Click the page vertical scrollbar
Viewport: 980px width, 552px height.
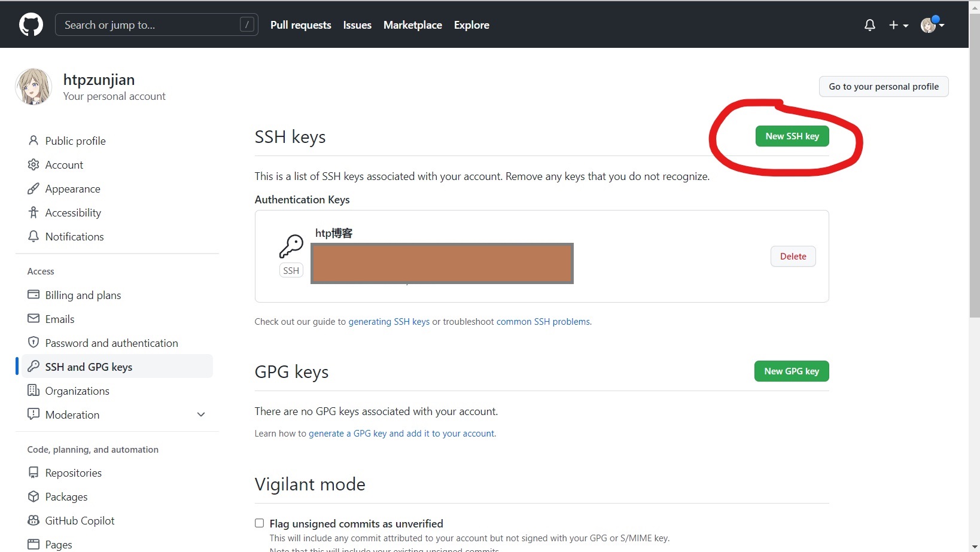(974, 179)
